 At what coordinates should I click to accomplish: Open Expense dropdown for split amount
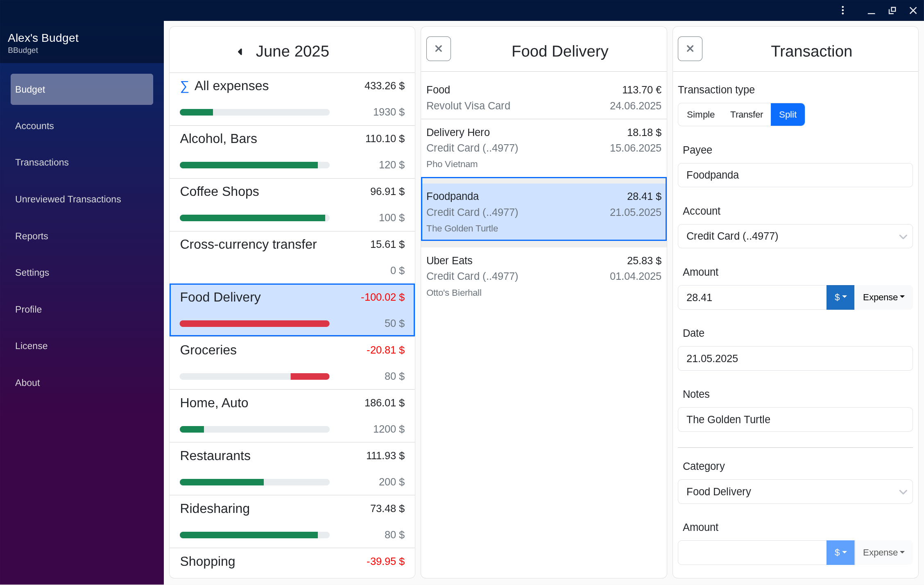[883, 553]
